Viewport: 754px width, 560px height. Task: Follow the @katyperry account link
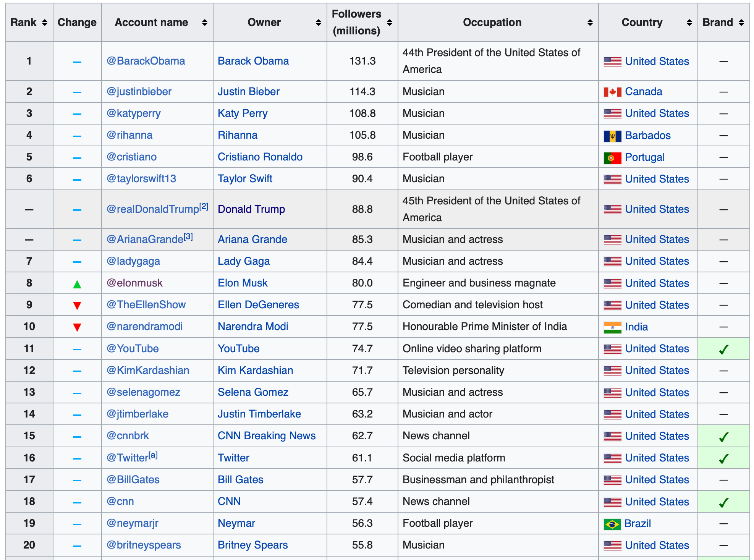click(133, 113)
